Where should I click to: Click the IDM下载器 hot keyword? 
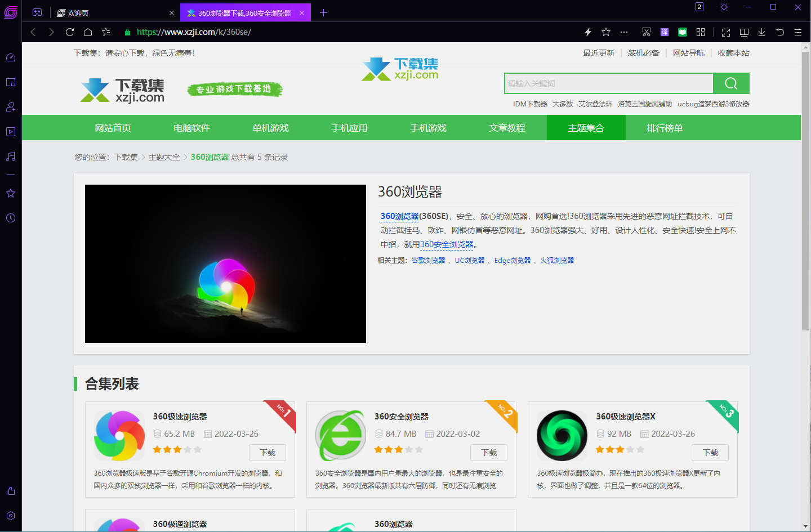point(530,104)
